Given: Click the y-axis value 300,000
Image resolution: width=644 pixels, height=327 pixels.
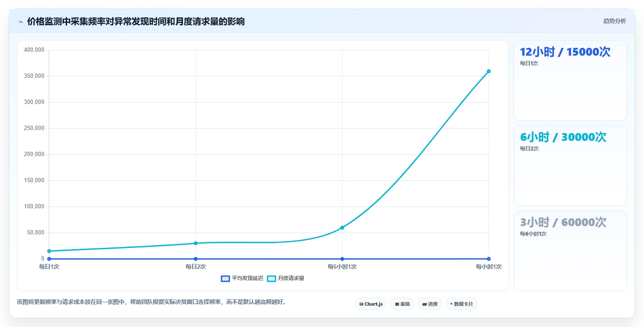Looking at the screenshot, I should [x=34, y=102].
